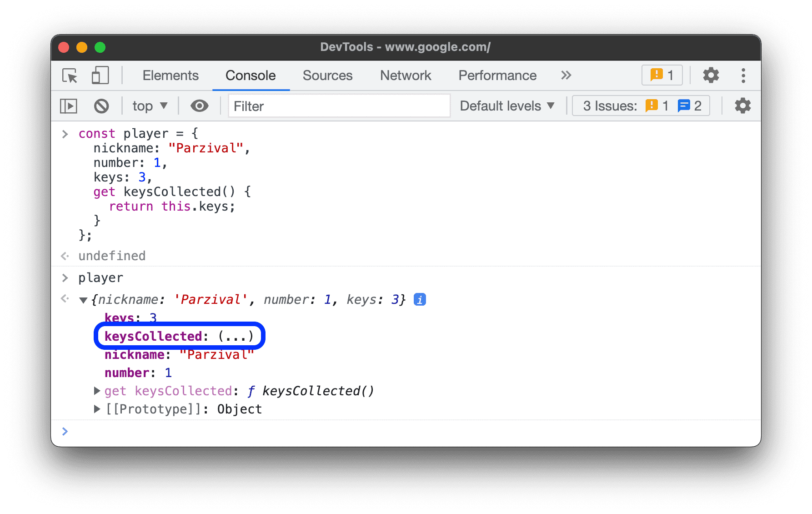The image size is (812, 514).
Task: Activate the inspect element picker icon
Action: (70, 76)
